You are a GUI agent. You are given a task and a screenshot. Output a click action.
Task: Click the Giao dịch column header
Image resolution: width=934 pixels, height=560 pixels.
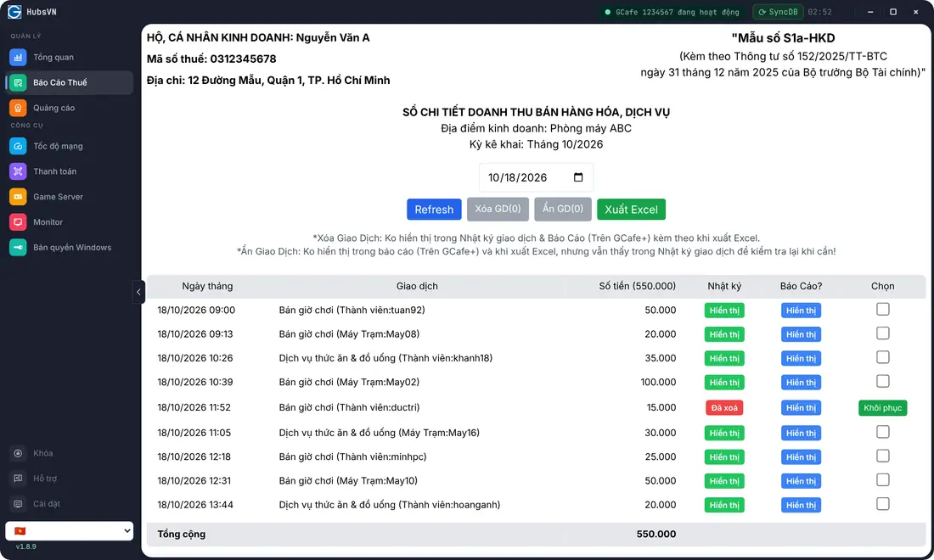(x=417, y=286)
